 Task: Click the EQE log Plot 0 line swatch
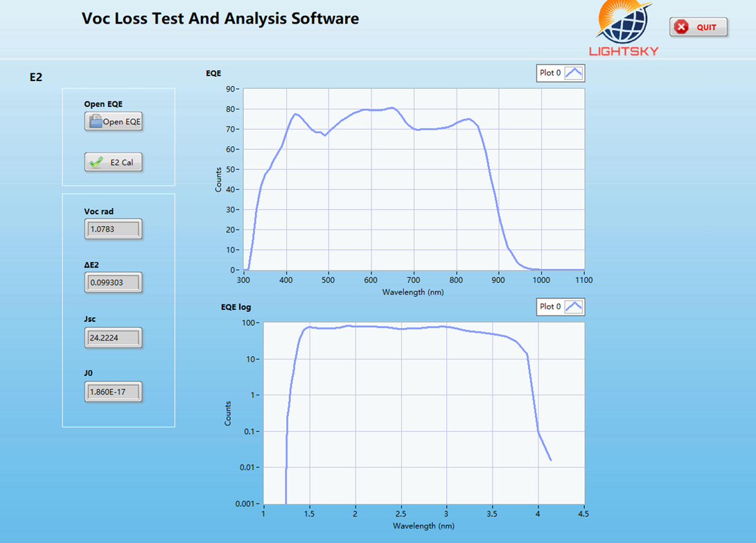coord(574,307)
